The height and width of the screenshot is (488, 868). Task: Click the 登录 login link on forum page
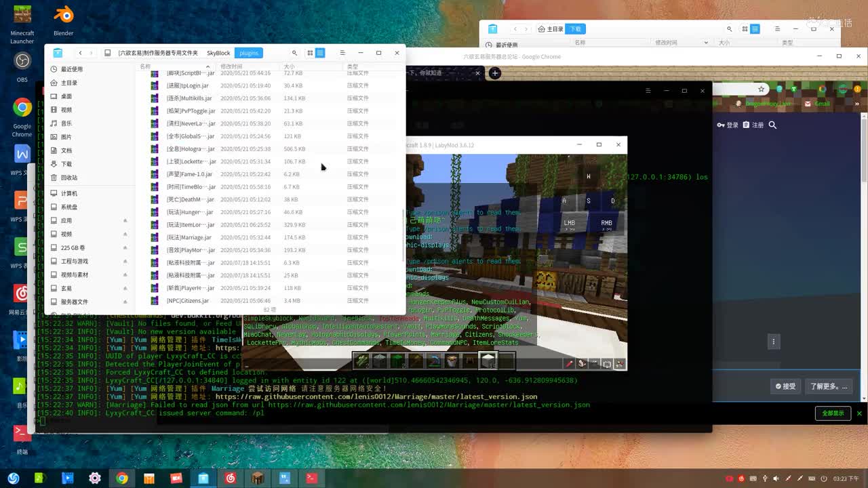click(728, 125)
